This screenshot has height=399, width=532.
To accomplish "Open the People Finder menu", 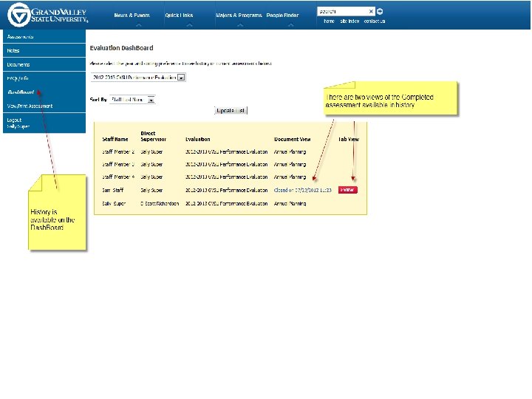I will coord(282,16).
